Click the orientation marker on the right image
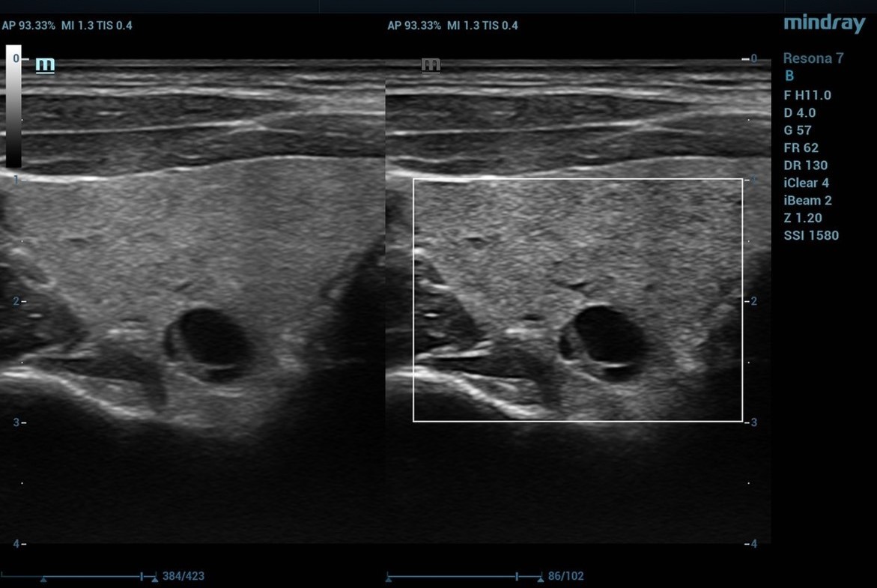The height and width of the screenshot is (588, 877). (x=430, y=64)
